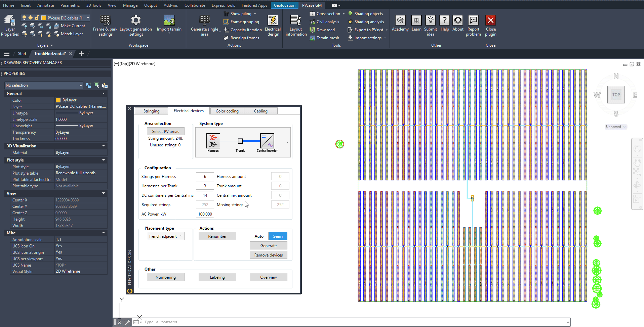Click the Renumber button

(x=217, y=236)
